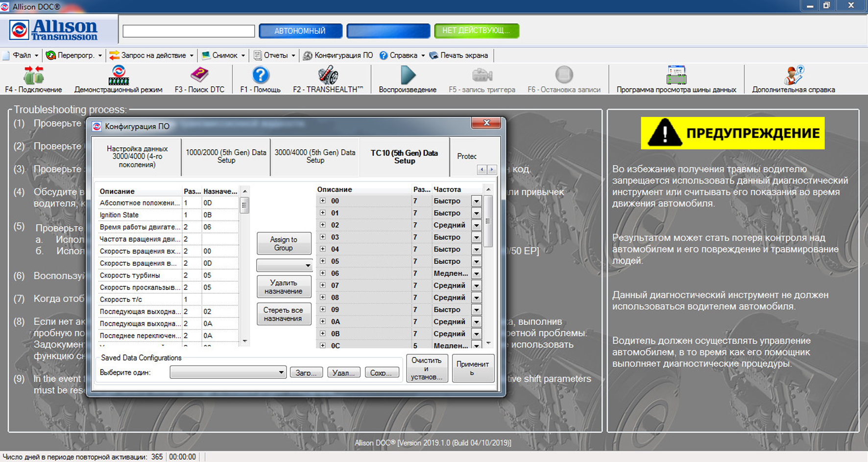Expand group 00 in the tree
Viewport: 868px width, 462px height.
(x=323, y=201)
